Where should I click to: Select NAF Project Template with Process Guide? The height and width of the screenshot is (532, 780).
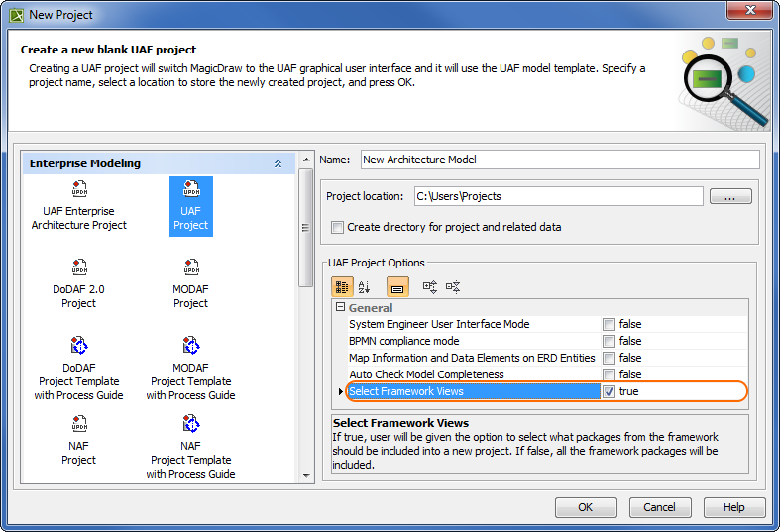(190, 447)
